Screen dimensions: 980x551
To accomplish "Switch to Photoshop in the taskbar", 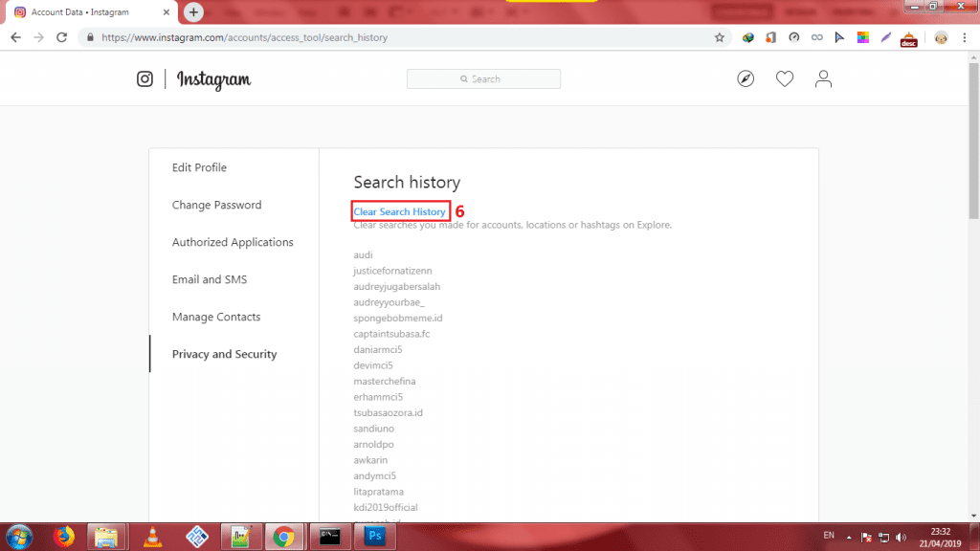I will (375, 536).
